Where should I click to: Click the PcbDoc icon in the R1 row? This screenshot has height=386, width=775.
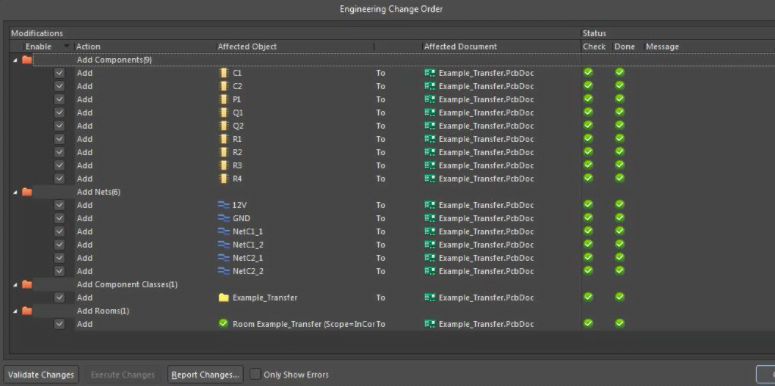pyautogui.click(x=430, y=139)
